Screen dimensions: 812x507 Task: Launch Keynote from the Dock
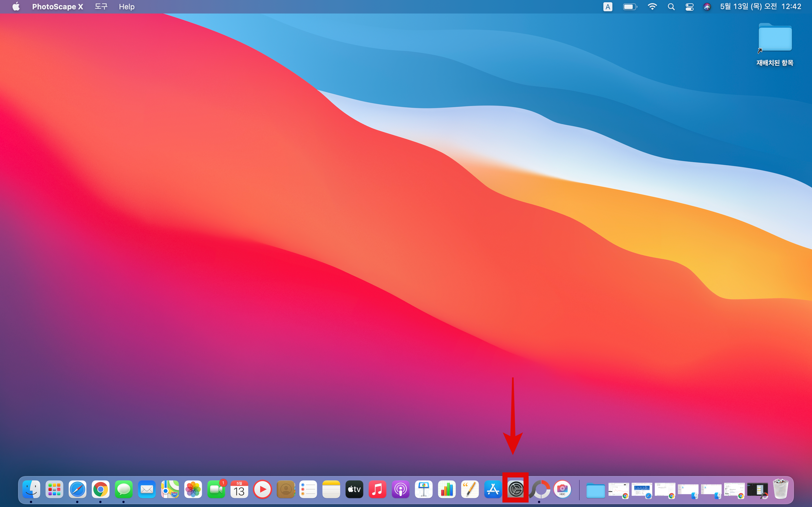pyautogui.click(x=423, y=489)
